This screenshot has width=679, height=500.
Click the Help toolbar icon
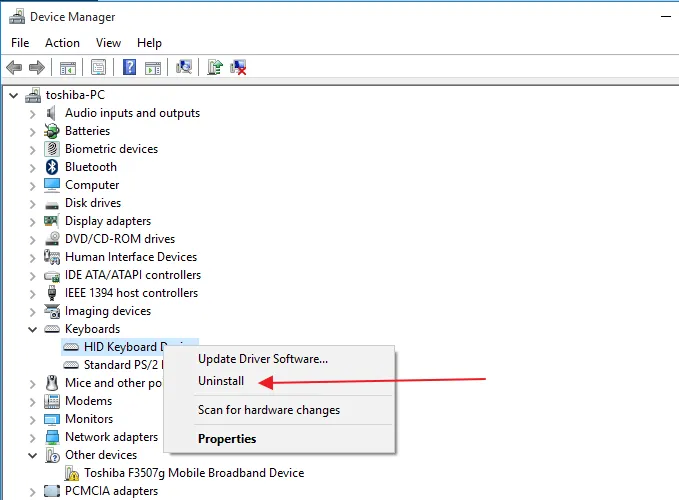[x=129, y=68]
